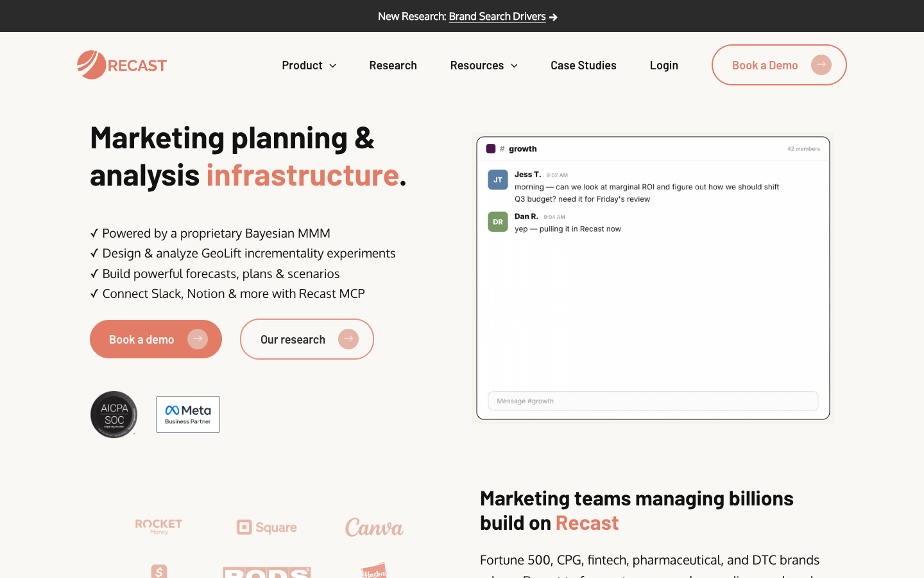Click the Canva logo

375,527
